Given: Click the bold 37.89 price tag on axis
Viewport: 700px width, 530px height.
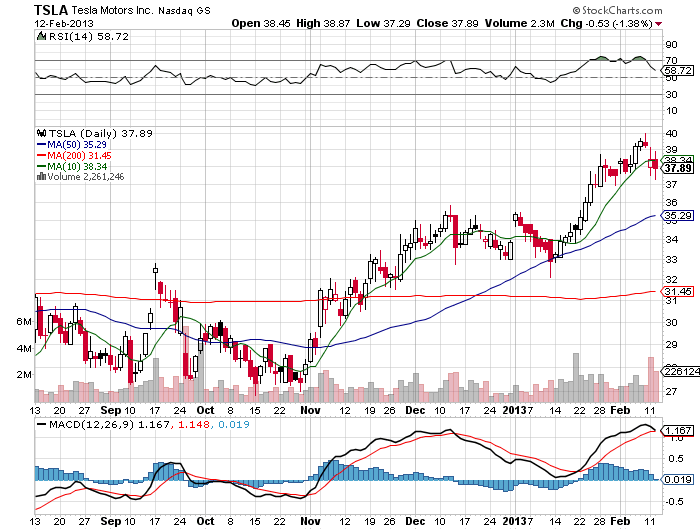Looking at the screenshot, I should (678, 168).
